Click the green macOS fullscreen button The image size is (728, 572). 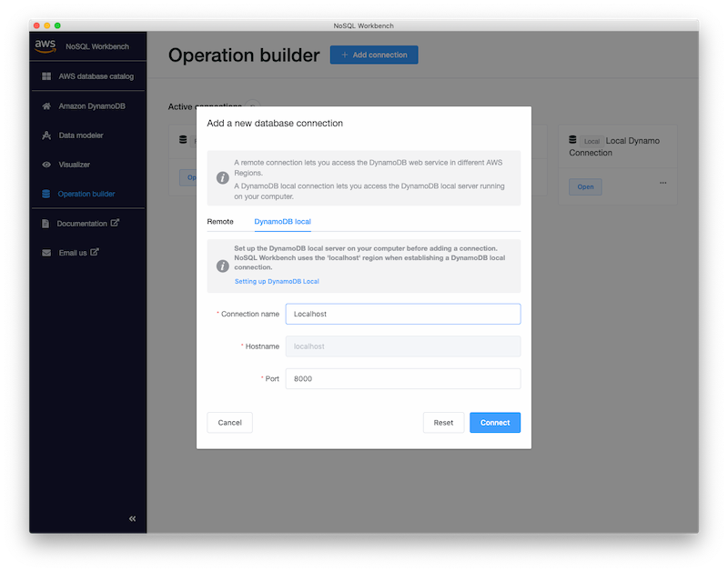point(57,25)
